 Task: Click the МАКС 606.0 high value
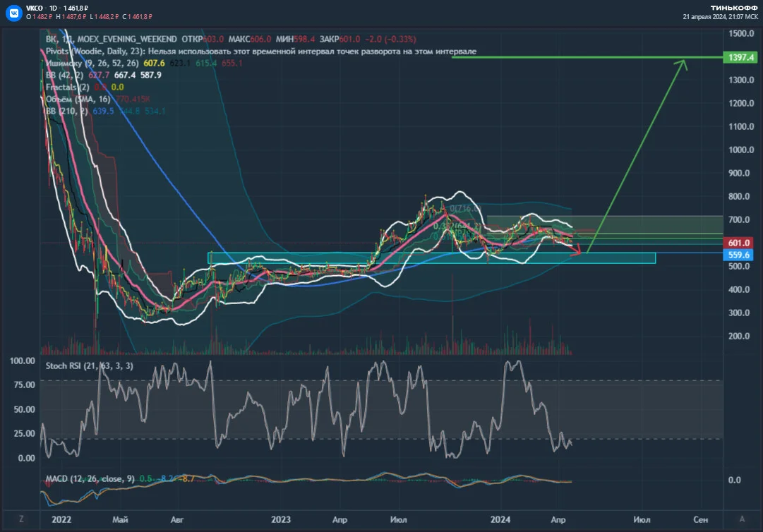[250, 39]
